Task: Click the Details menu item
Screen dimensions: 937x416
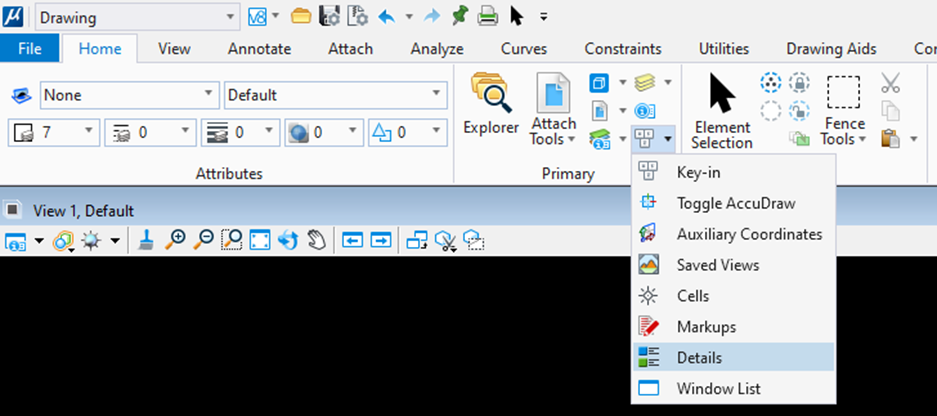Action: (733, 357)
